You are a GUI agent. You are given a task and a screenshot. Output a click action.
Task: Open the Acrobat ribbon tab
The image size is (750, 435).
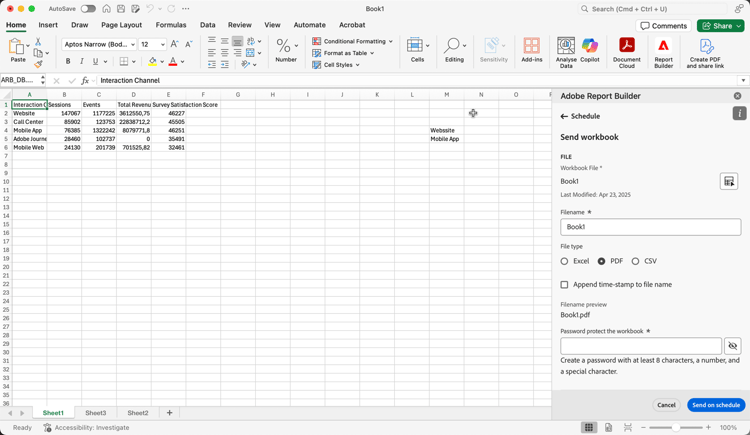[352, 25]
